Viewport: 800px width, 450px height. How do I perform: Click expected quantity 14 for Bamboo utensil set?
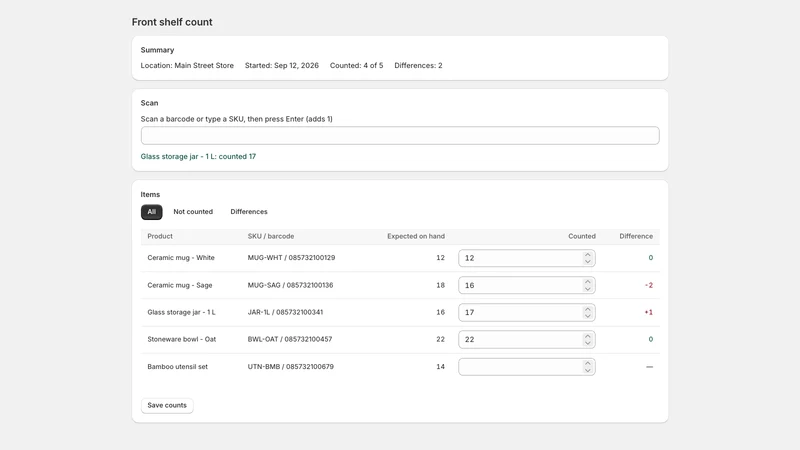pyautogui.click(x=440, y=367)
